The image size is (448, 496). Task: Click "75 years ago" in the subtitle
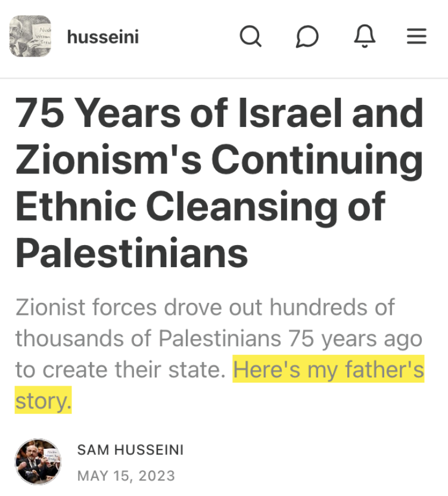(x=355, y=339)
